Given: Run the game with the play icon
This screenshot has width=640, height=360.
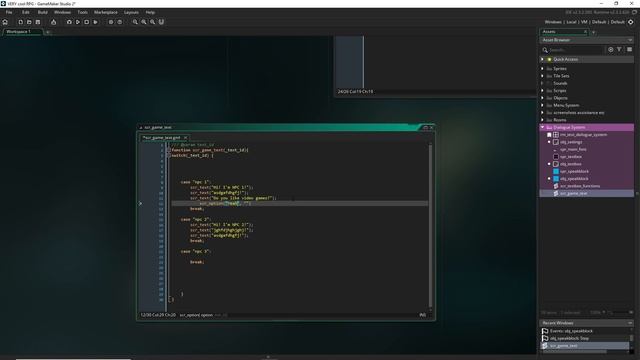Looking at the screenshot, I should point(78,22).
